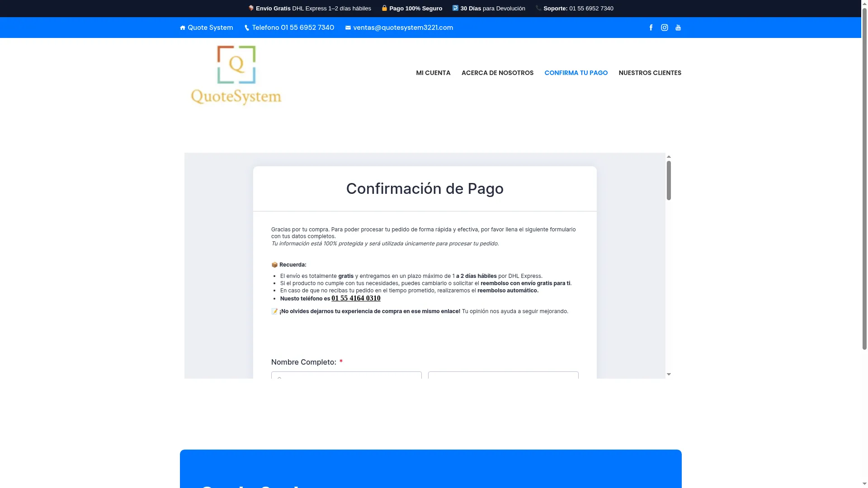Select CONFIRMA TU PAGO menu item
The image size is (868, 488).
[576, 73]
